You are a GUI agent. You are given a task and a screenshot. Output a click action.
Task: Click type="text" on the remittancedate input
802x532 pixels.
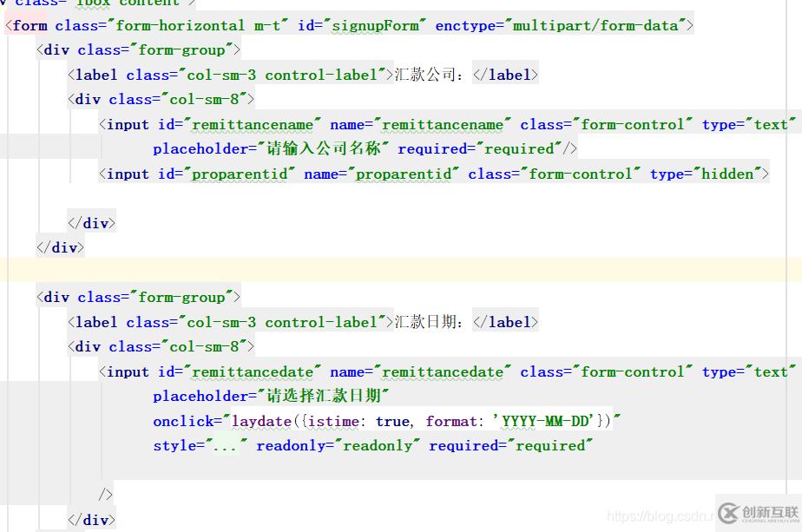point(749,372)
